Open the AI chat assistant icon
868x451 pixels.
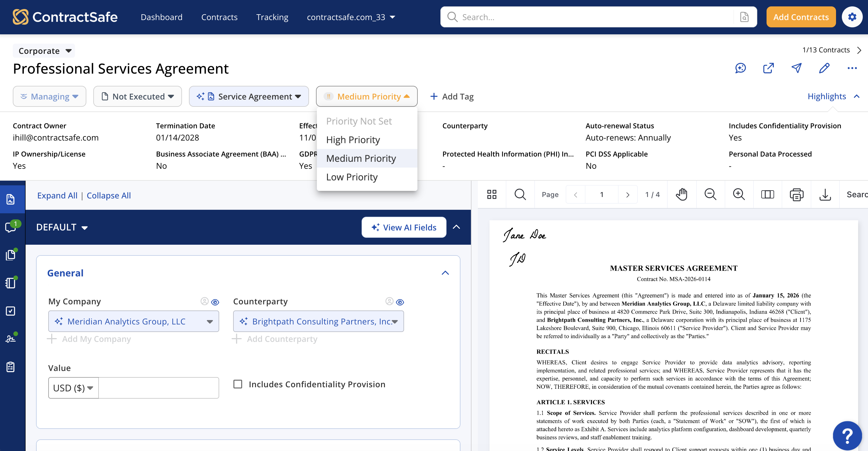(x=740, y=68)
